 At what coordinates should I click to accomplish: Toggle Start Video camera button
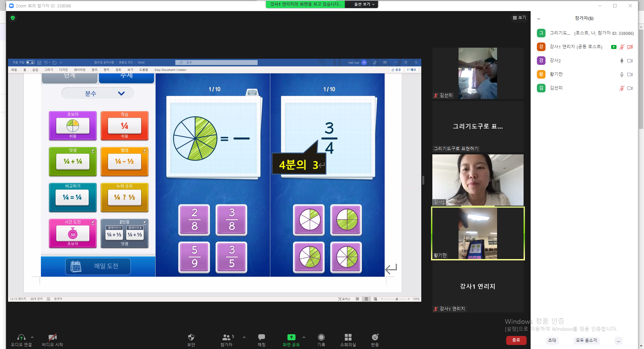coord(52,337)
